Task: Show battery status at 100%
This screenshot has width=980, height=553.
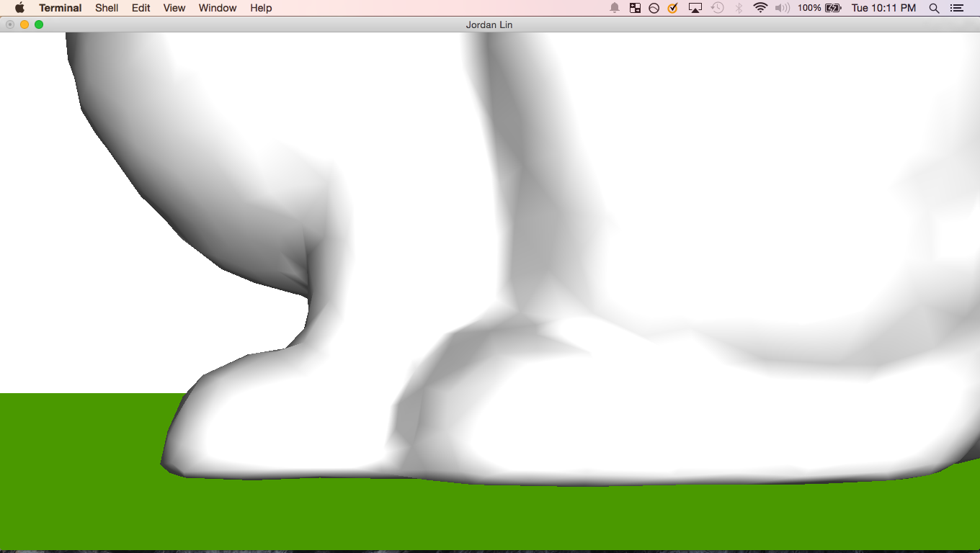Action: coord(819,8)
